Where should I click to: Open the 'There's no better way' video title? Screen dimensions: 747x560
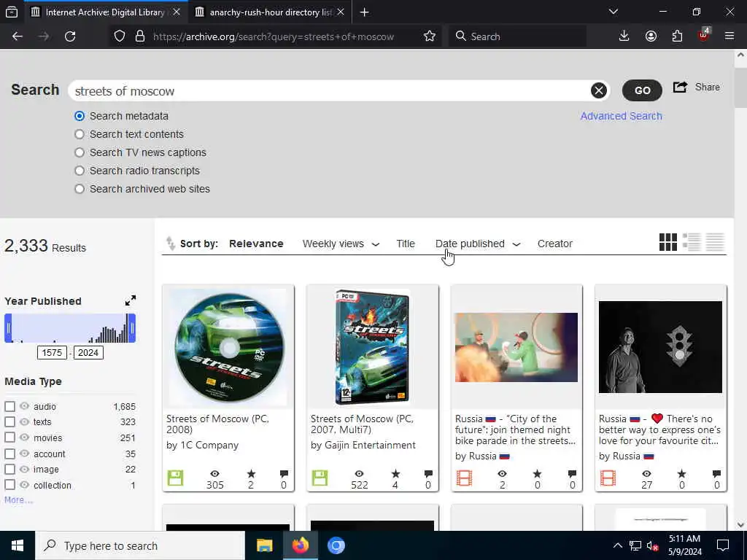[x=659, y=429]
